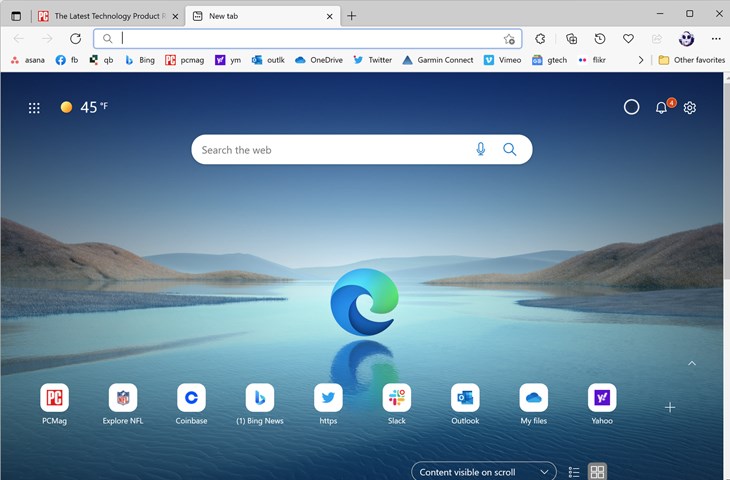Open pcmag bookmark in favorites bar
This screenshot has width=730, height=480.
[x=185, y=60]
